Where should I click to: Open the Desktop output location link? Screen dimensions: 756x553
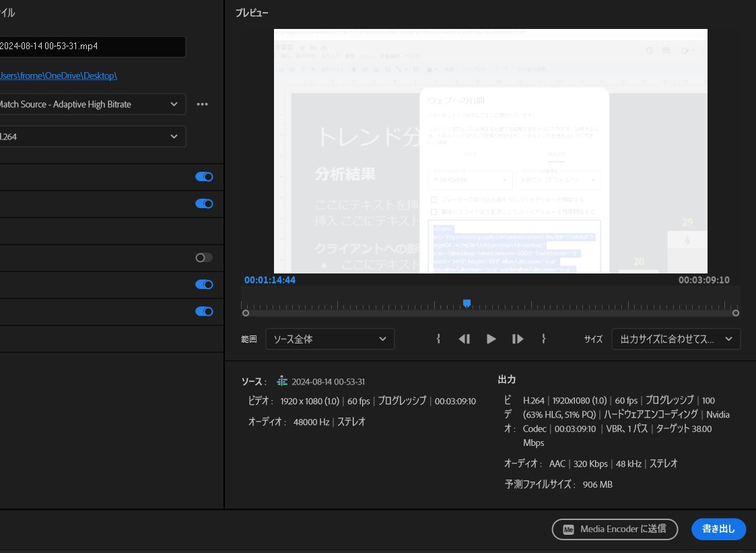coord(59,75)
